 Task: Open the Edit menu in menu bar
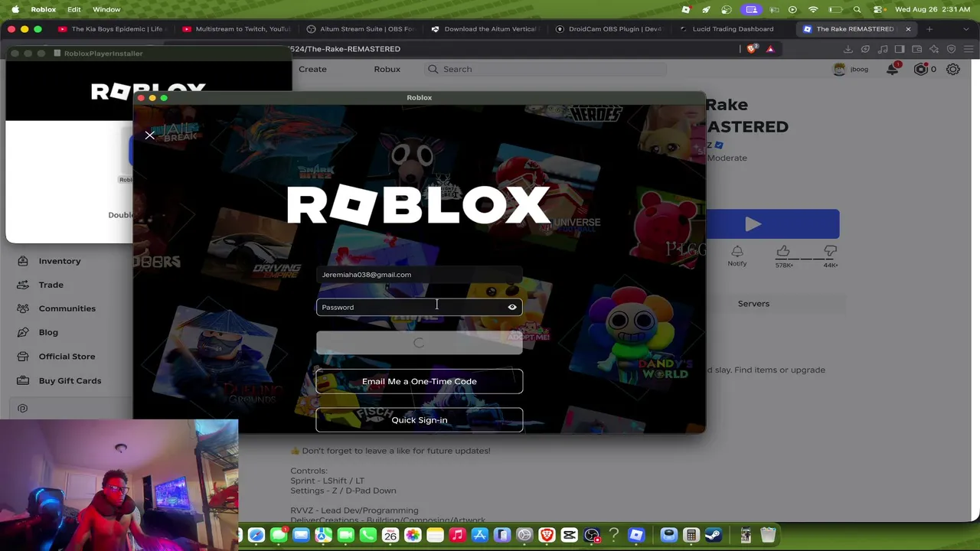tap(74, 9)
